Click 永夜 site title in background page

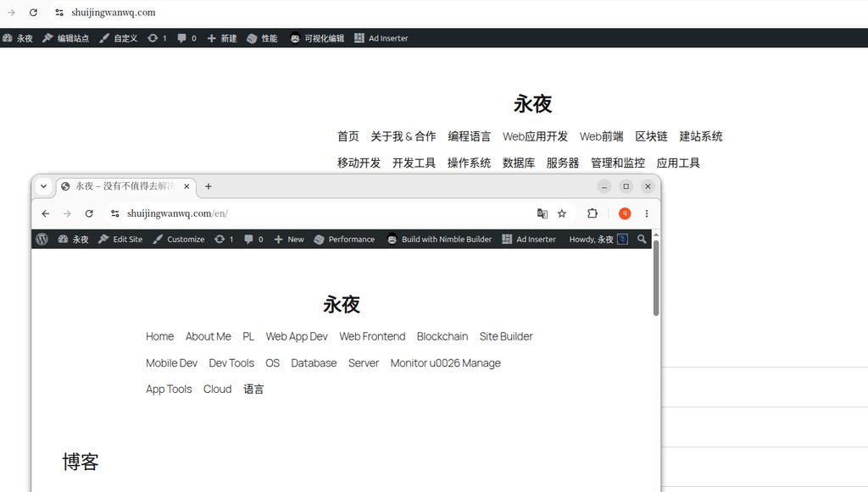532,104
